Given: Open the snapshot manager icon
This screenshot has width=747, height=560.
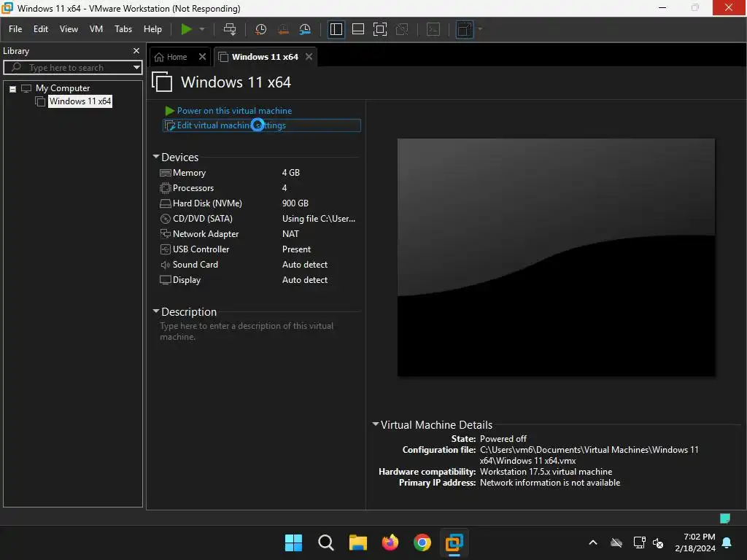Looking at the screenshot, I should pyautogui.click(x=305, y=29).
